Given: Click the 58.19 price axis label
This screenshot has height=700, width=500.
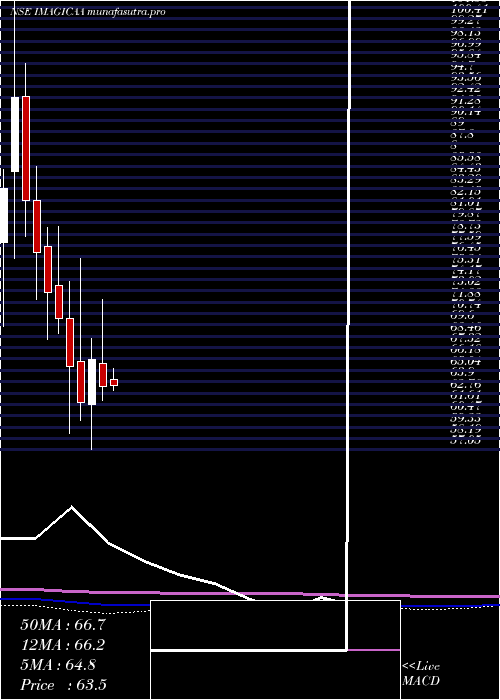Looking at the screenshot, I should click(466, 430).
